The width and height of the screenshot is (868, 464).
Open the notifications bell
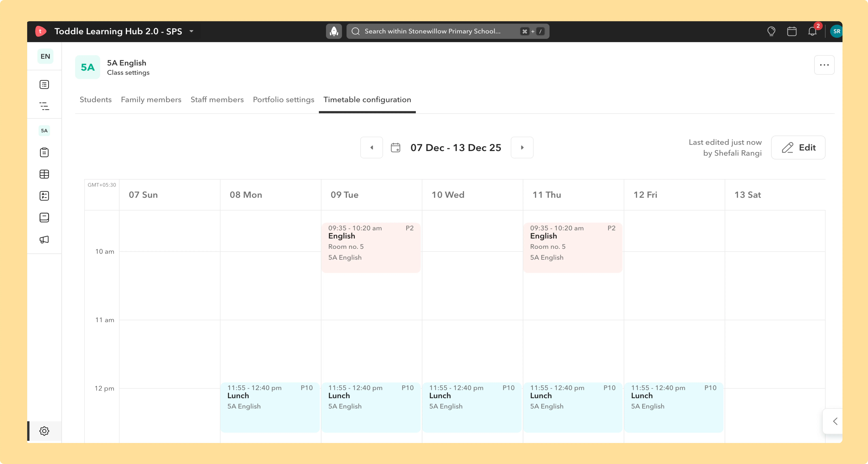click(x=812, y=31)
